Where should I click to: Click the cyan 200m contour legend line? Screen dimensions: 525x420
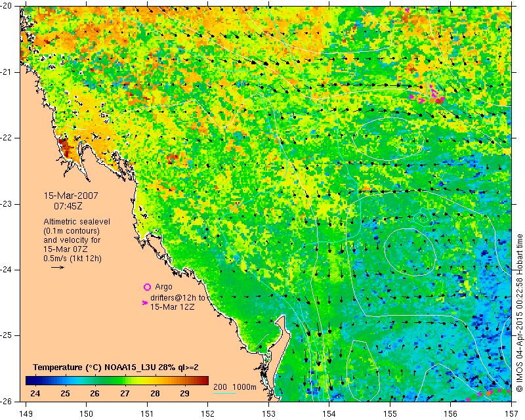click(x=225, y=393)
